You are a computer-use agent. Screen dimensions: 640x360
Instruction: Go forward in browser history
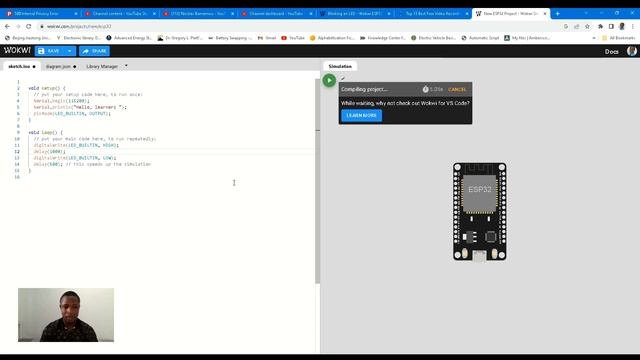18,26
